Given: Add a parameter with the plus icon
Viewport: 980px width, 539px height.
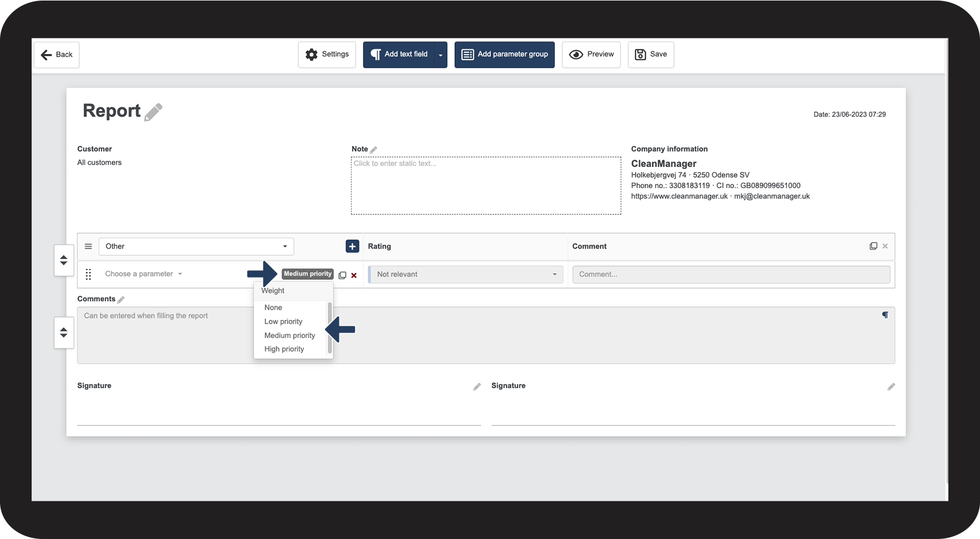Looking at the screenshot, I should click(x=352, y=246).
